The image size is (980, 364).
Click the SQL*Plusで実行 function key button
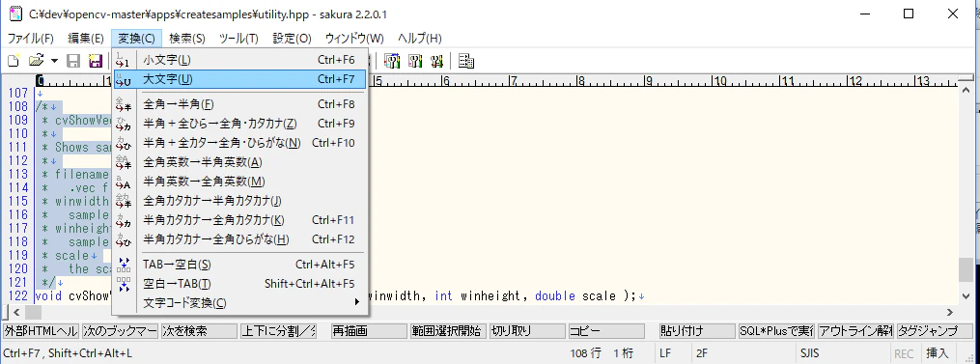coord(776,331)
